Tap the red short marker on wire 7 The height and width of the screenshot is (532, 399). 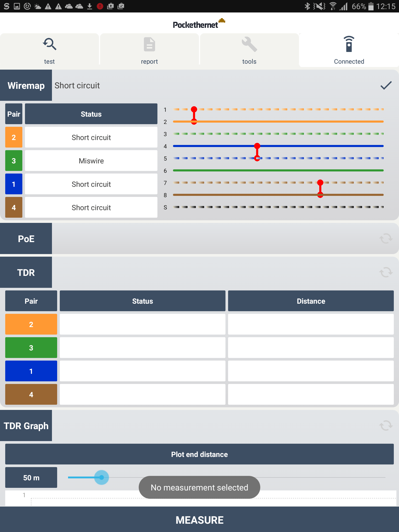[x=320, y=183]
